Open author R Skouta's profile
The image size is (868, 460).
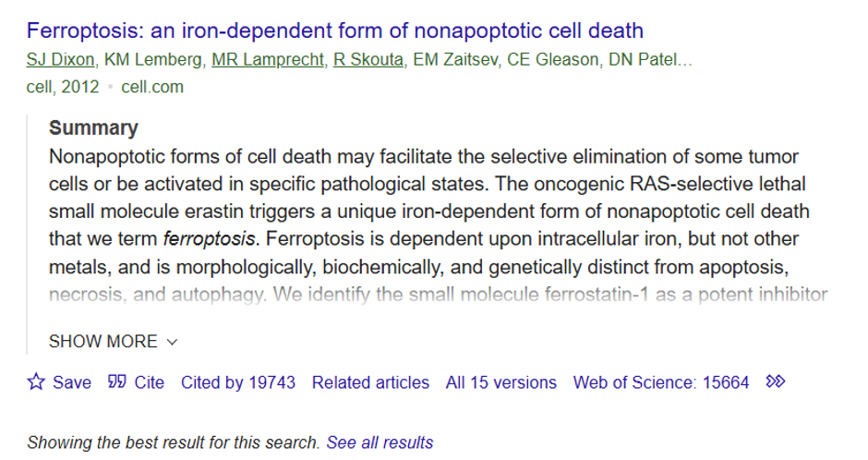(368, 60)
